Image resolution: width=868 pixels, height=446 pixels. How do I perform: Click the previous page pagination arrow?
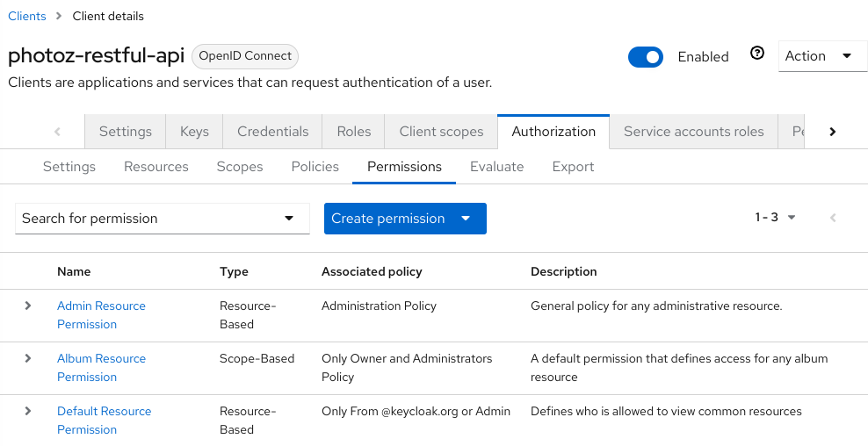(x=832, y=218)
